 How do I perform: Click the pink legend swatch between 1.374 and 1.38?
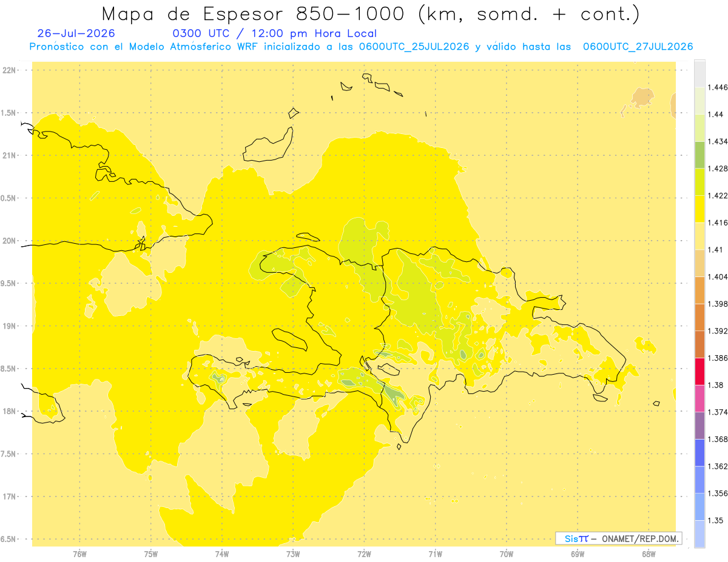click(x=699, y=398)
